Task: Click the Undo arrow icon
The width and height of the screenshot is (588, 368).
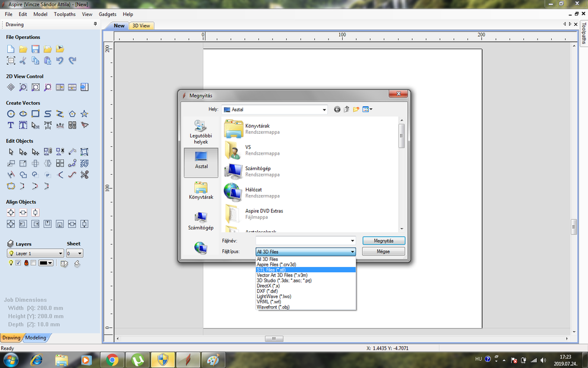Action: point(60,61)
